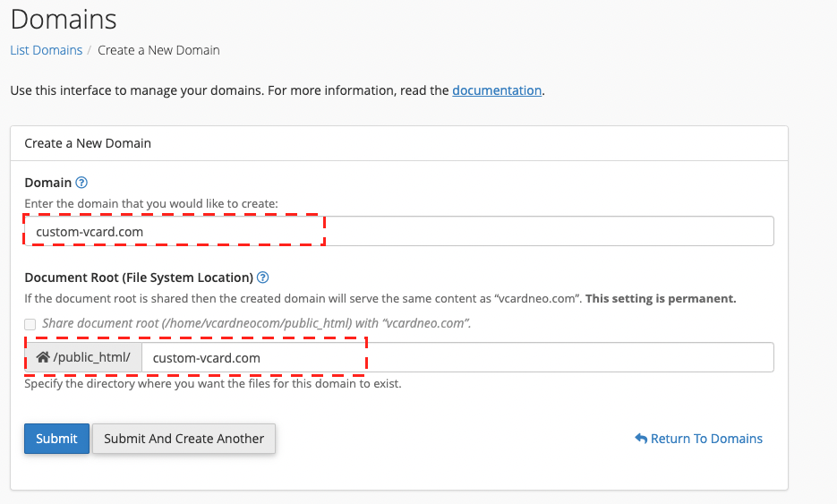Enable the Share document root checkbox
Image resolution: width=837 pixels, height=504 pixels.
pyautogui.click(x=30, y=323)
